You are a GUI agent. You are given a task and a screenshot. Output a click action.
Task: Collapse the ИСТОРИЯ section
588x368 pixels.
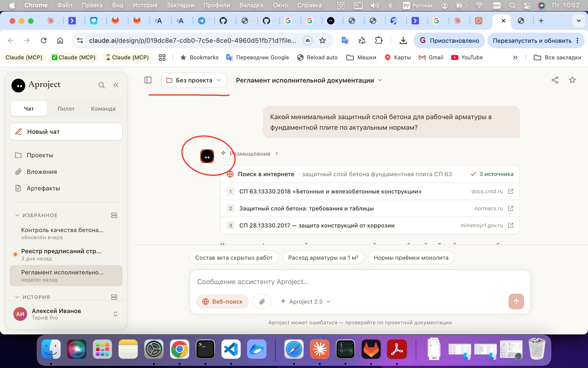[x=17, y=297]
